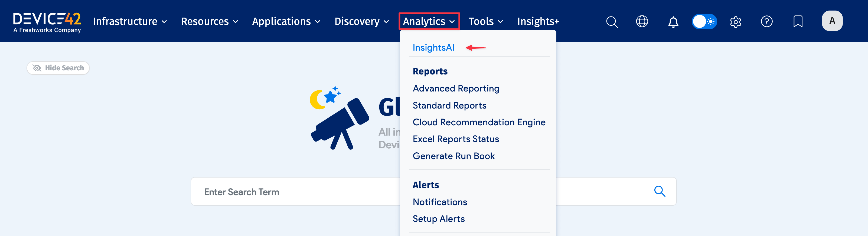Open the settings gear icon

click(735, 22)
